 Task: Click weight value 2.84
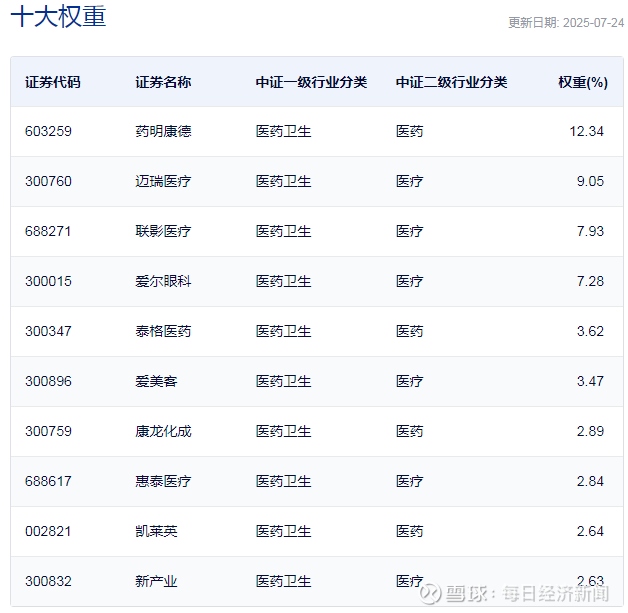[590, 481]
